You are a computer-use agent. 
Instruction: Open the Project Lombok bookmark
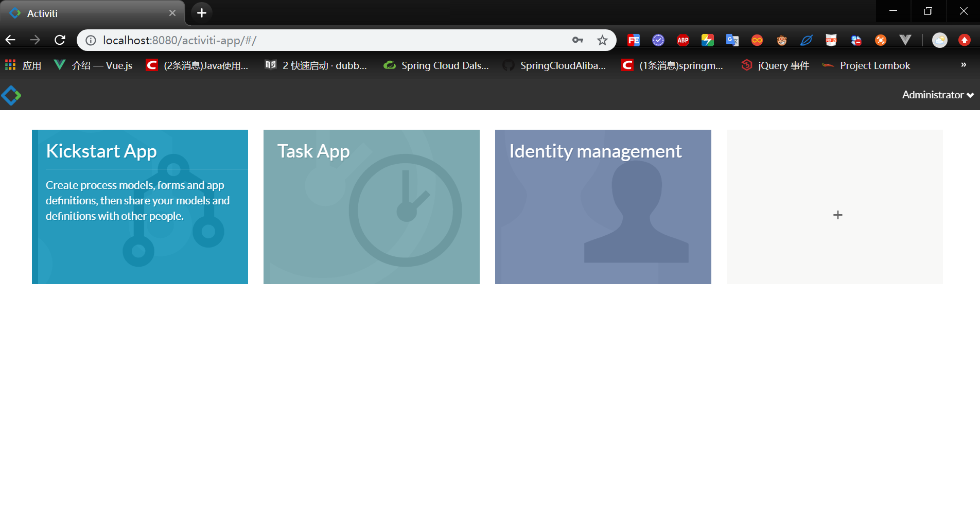866,65
